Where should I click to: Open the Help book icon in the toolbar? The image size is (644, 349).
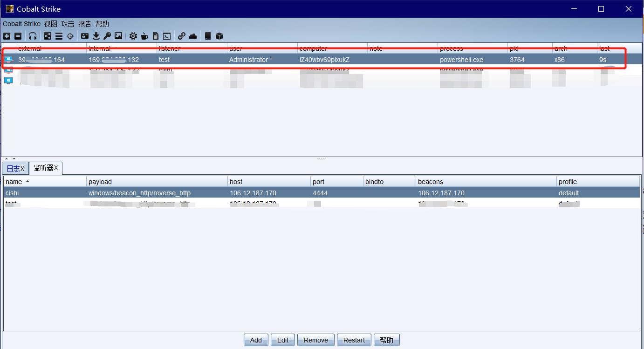coord(208,36)
